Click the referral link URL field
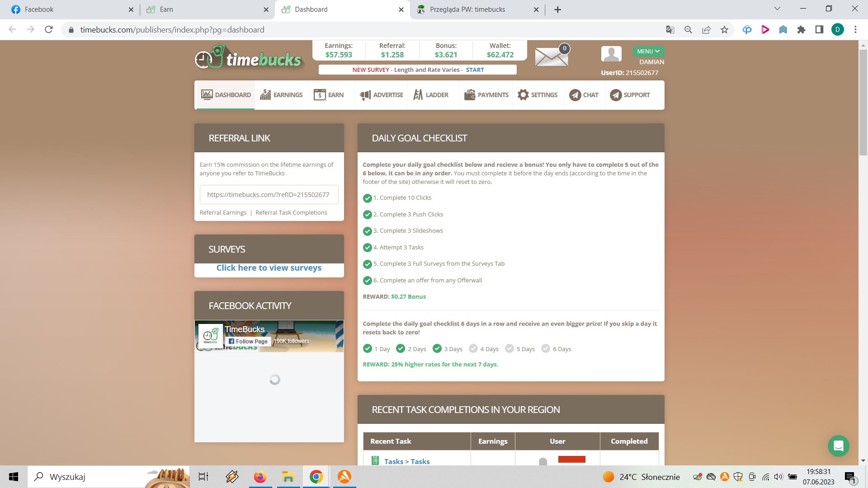 point(269,195)
